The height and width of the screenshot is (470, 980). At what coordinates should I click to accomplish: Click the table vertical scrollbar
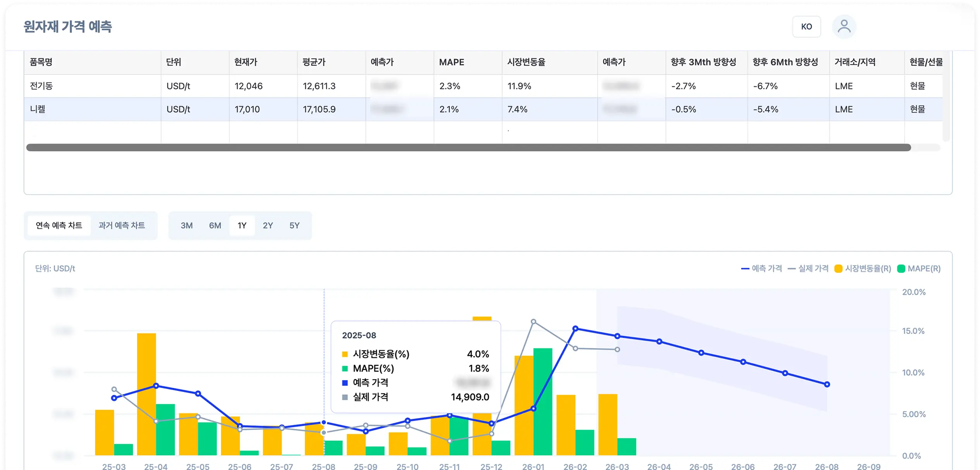(x=946, y=96)
